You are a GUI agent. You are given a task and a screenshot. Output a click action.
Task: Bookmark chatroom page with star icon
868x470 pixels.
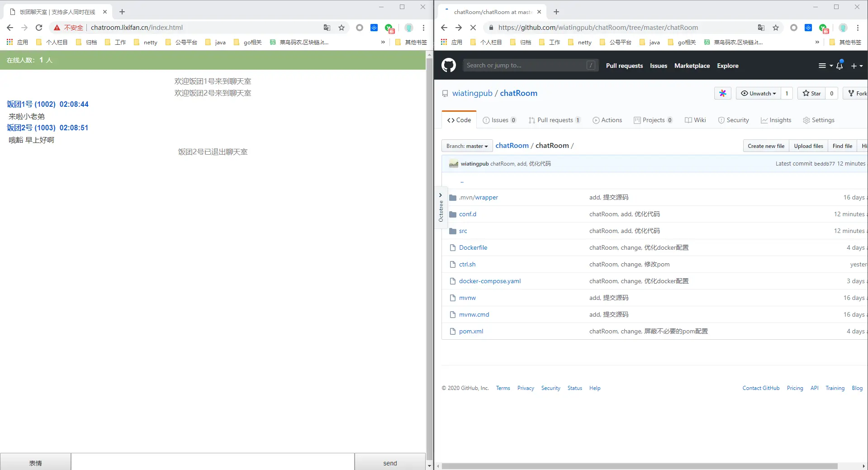pyautogui.click(x=342, y=28)
